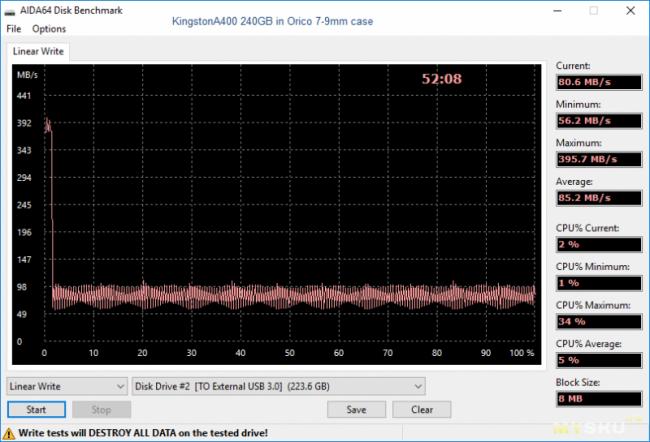650x442 pixels.
Task: Open the Options menu
Action: coord(49,29)
